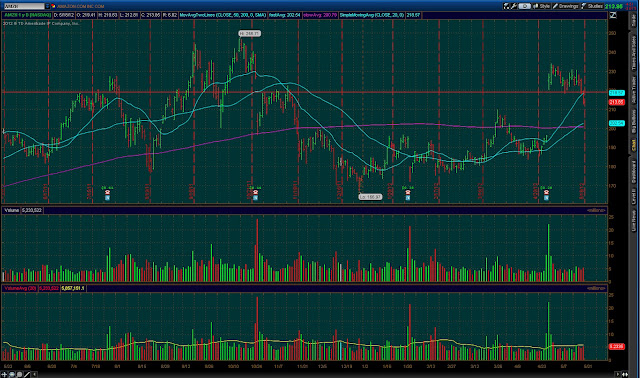Click the VolumeAvg (20) study label

(20, 288)
